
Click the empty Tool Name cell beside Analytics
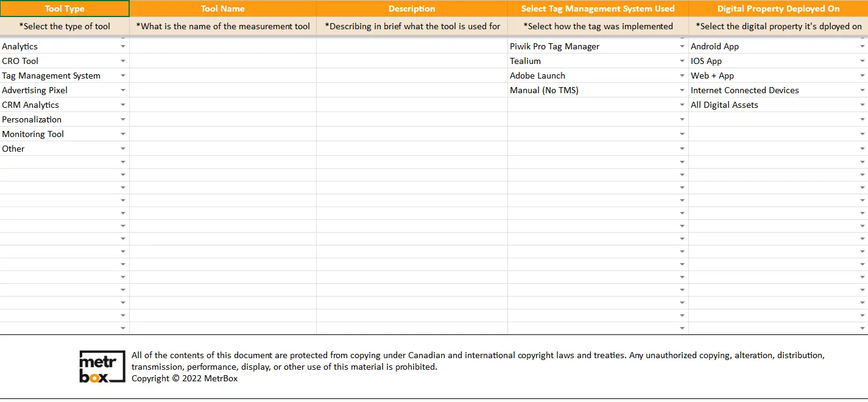223,46
